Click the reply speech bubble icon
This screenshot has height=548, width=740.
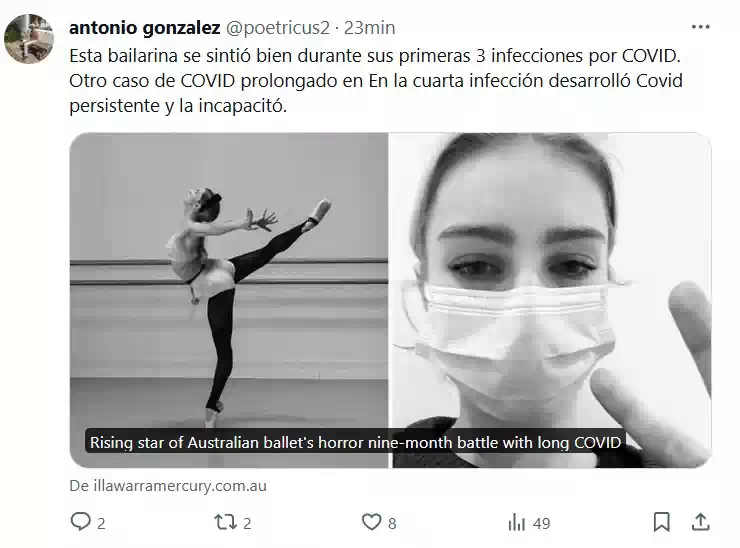click(x=80, y=522)
